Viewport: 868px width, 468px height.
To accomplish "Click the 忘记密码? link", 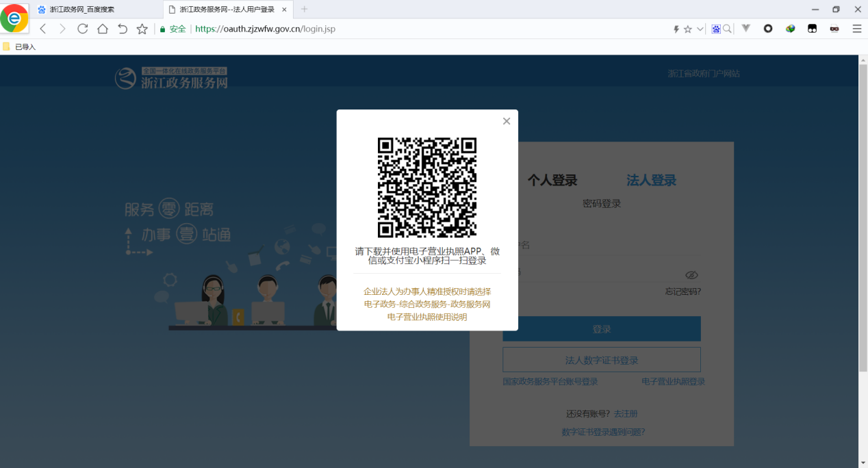I will (x=683, y=291).
